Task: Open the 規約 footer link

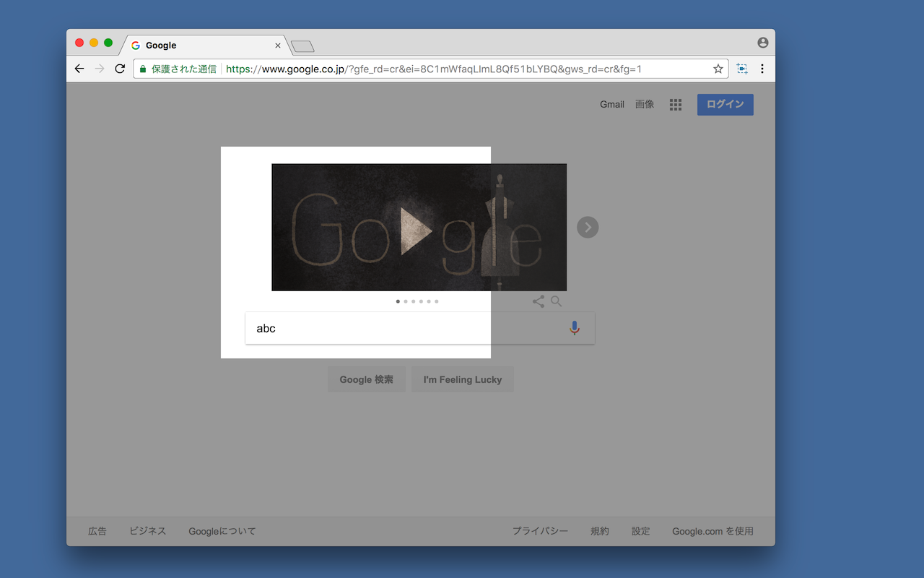Action: pyautogui.click(x=600, y=531)
